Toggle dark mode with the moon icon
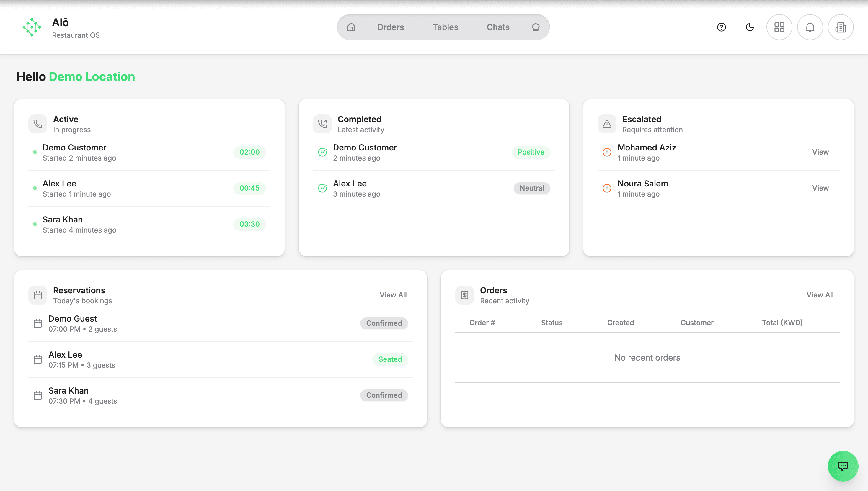Image resolution: width=868 pixels, height=491 pixels. 750,27
